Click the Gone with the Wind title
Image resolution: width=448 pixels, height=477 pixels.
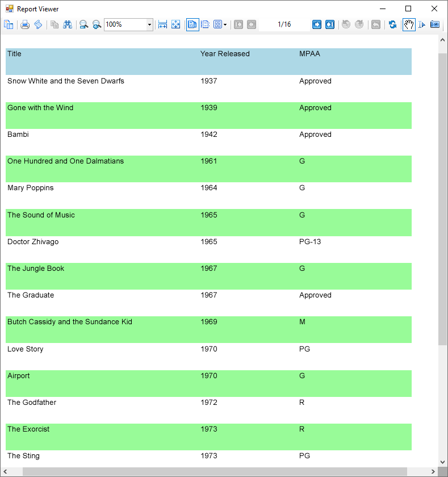pyautogui.click(x=40, y=108)
